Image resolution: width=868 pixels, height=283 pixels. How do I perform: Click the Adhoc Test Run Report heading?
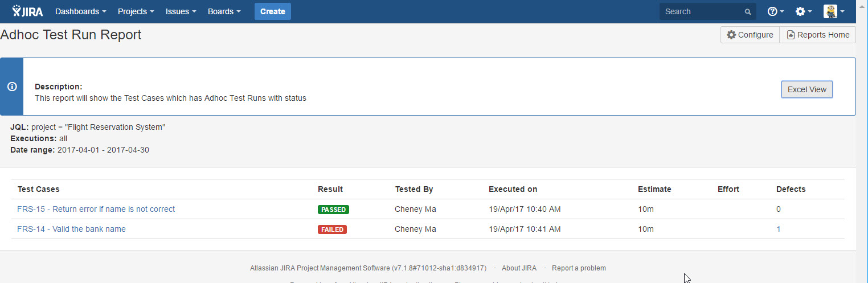point(71,35)
